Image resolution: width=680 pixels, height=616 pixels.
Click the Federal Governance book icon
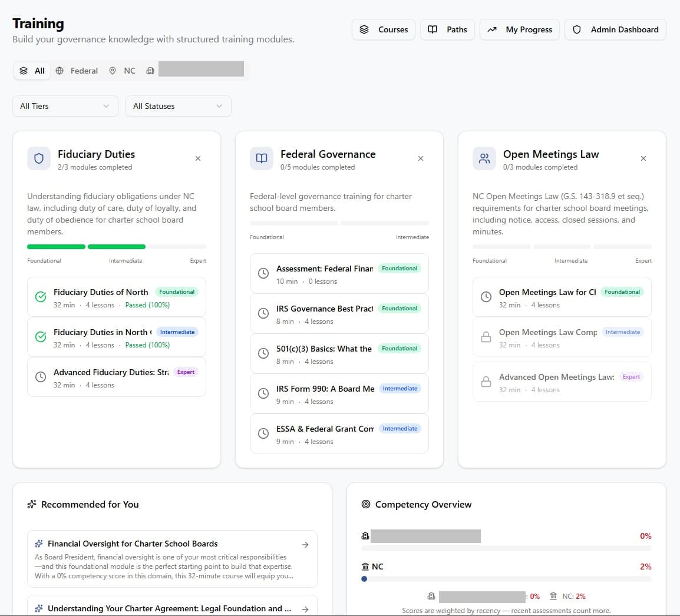(262, 158)
